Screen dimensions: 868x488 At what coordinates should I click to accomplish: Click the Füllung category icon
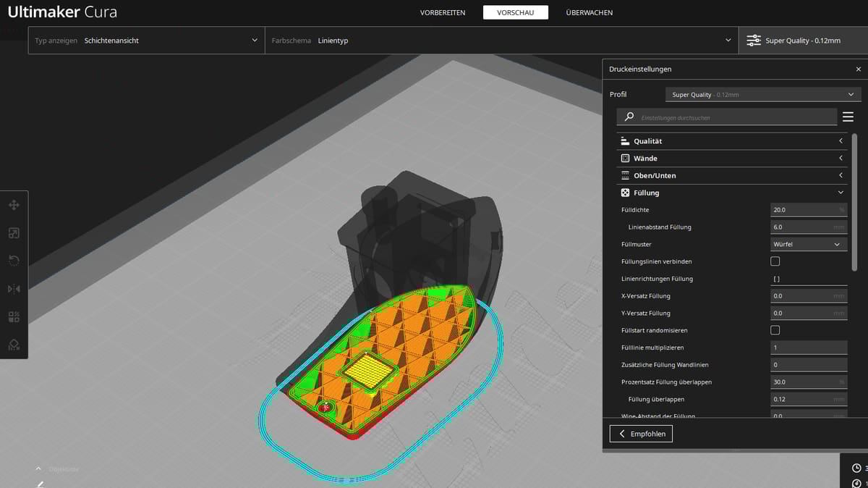[625, 193]
